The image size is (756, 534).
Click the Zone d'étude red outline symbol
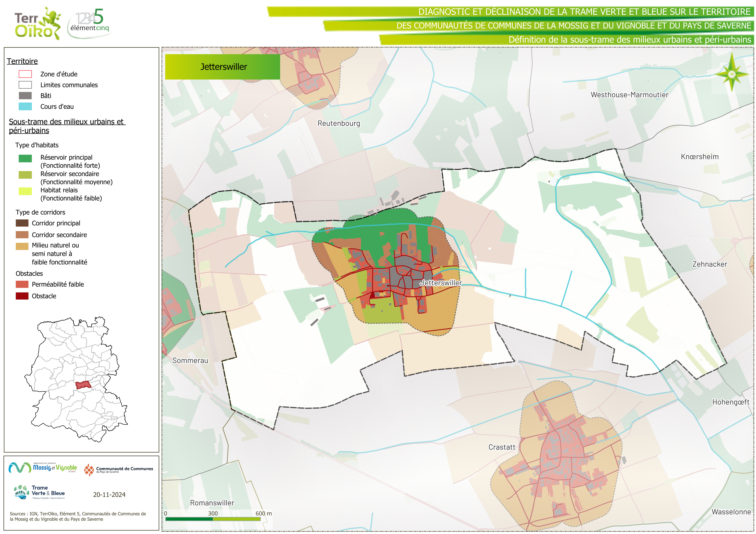click(x=25, y=74)
